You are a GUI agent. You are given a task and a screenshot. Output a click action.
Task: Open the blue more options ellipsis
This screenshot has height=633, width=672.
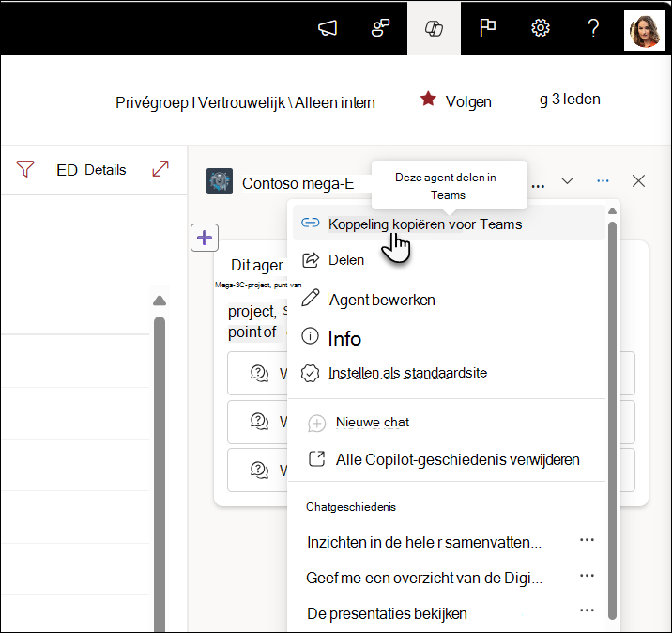tap(603, 181)
